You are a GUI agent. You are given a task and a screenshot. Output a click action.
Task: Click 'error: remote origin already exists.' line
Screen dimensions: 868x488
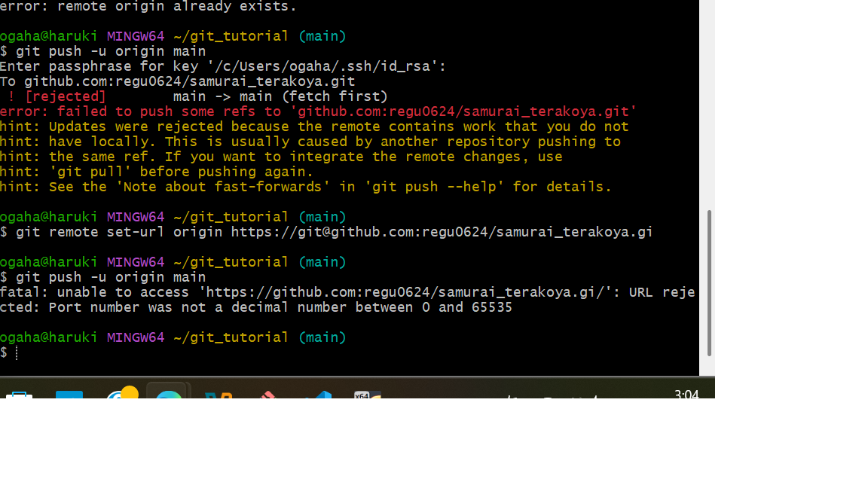coord(148,7)
